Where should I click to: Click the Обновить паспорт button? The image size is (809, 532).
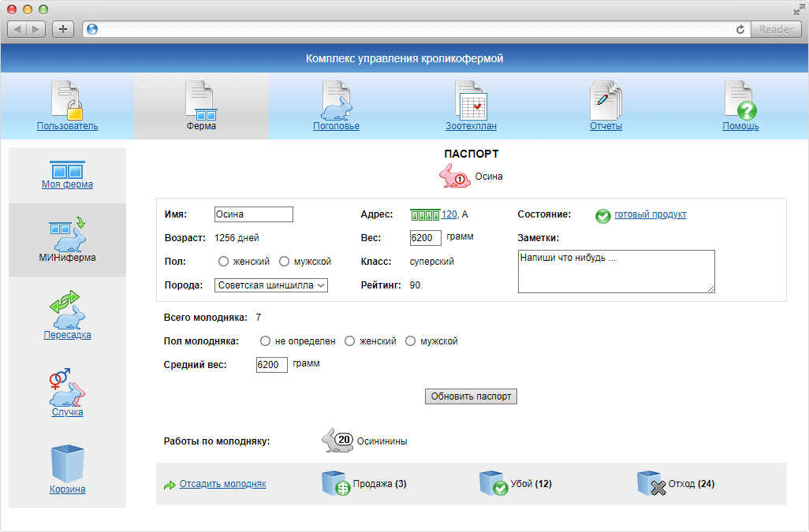click(x=471, y=396)
